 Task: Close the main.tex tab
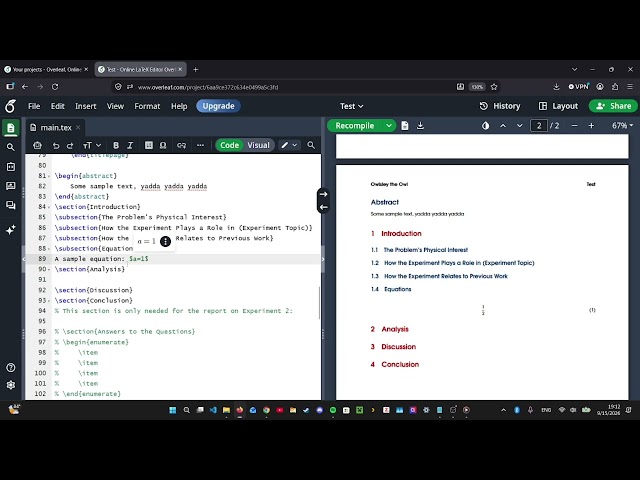coord(78,128)
